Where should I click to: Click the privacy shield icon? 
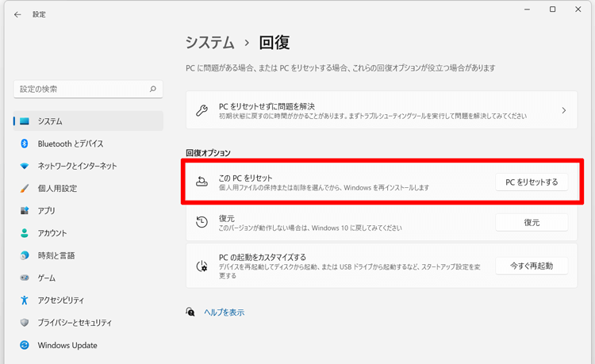[25, 322]
